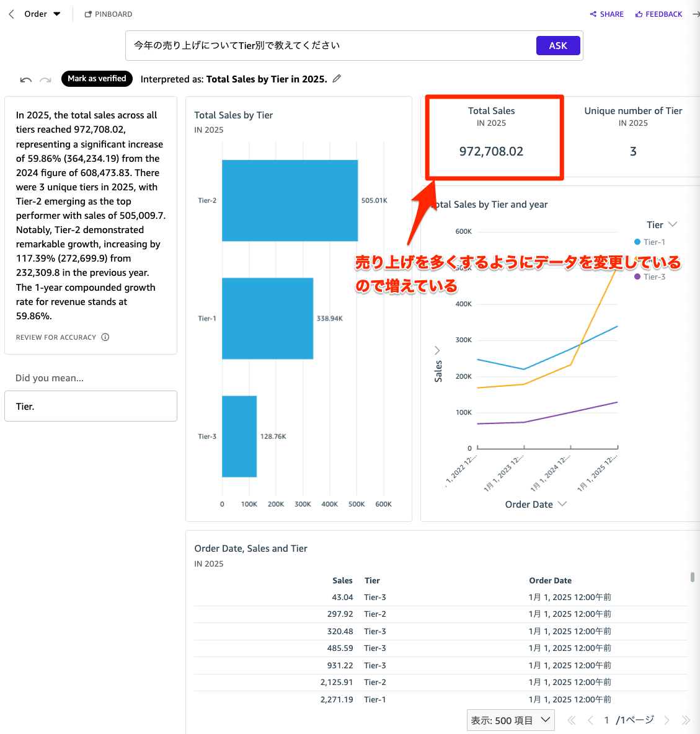The width and height of the screenshot is (700, 734).
Task: Click the PINBOARD icon
Action: [89, 14]
